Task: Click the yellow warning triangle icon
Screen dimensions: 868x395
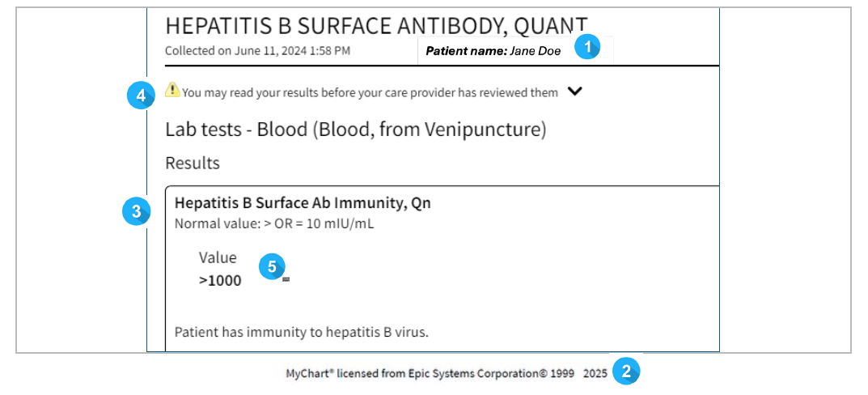Action: point(172,90)
